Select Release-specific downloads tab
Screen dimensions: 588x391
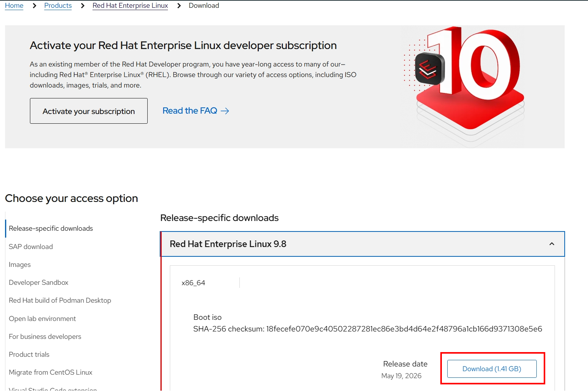tap(51, 228)
